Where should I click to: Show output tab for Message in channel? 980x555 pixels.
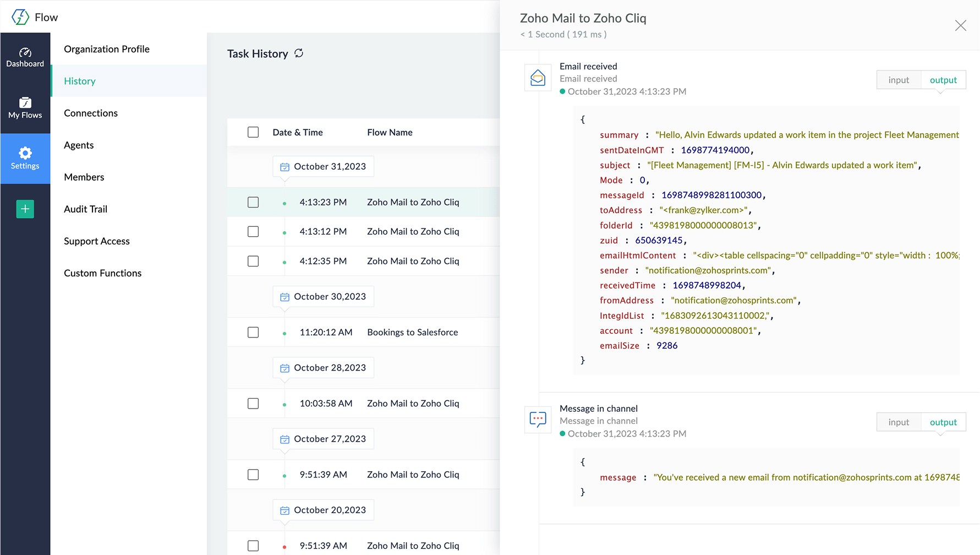943,422
